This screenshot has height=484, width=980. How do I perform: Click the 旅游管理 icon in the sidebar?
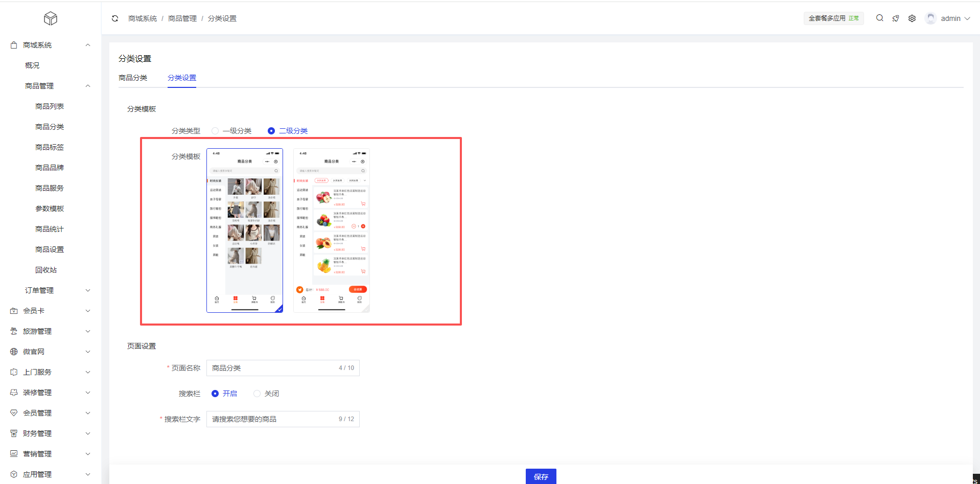(x=14, y=331)
